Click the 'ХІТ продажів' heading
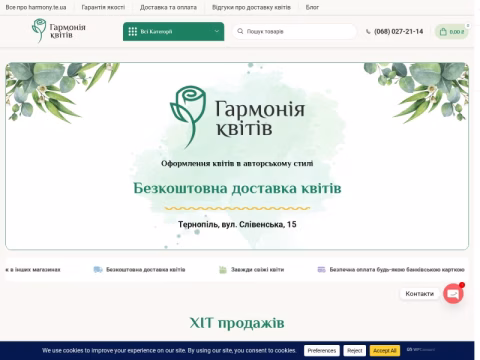The height and width of the screenshot is (360, 480). point(237,323)
